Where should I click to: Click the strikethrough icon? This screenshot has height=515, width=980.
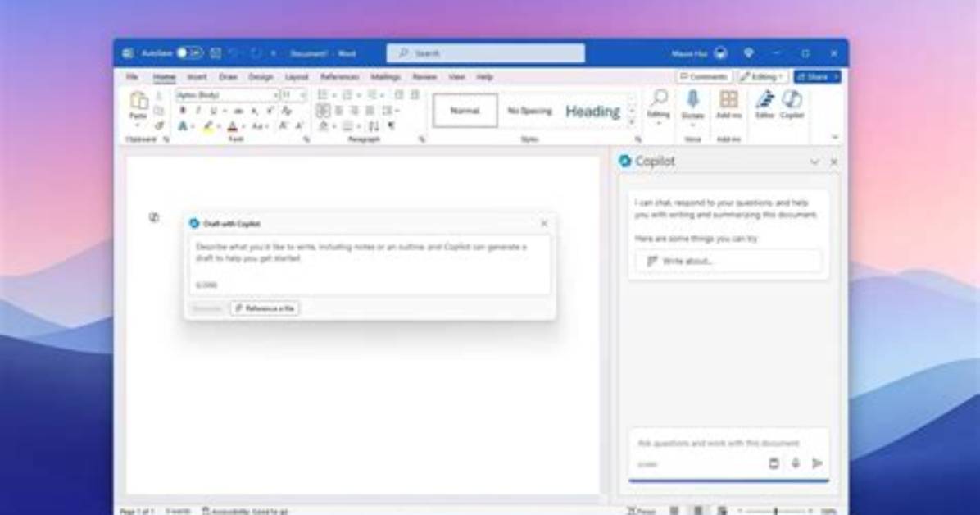pos(238,111)
